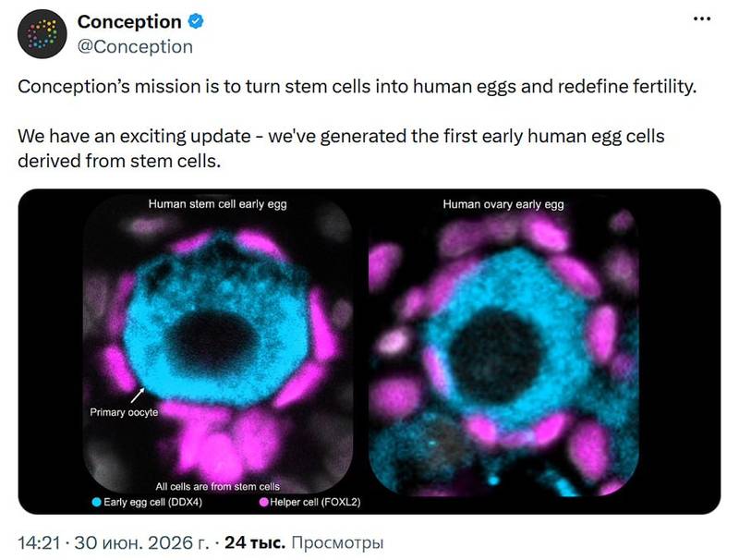Click the All cells are from stem cells caption
Screen dimensions: 739x560
point(217,486)
